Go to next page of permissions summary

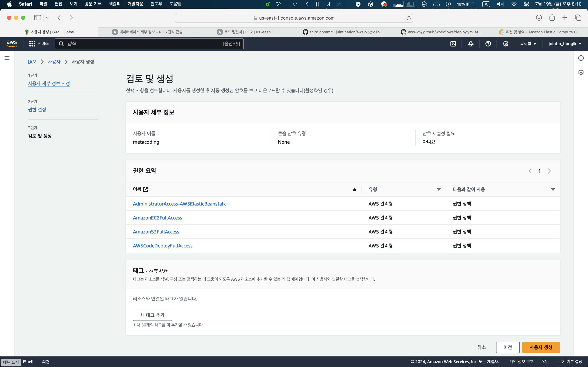549,171
